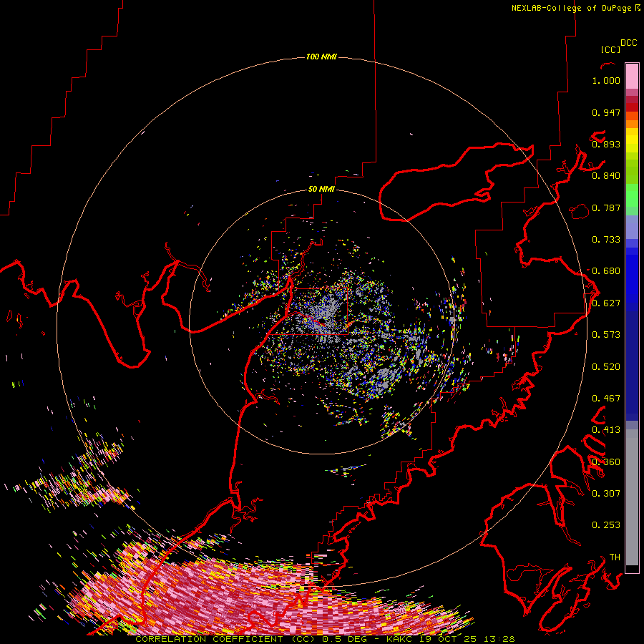Click the 13:28 timestamp
Viewport: 644px width, 644px height.
click(x=499, y=639)
